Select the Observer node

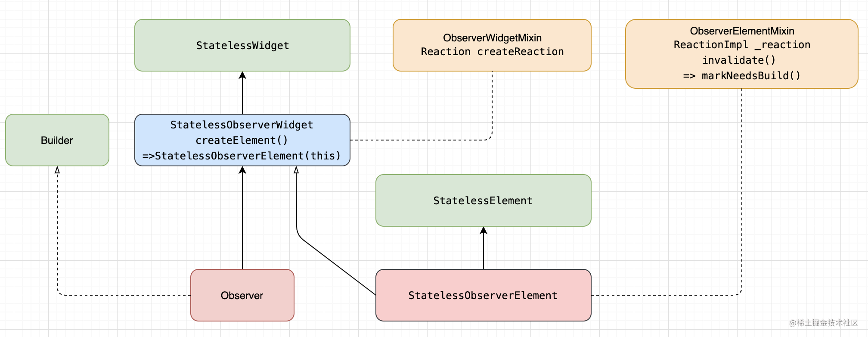click(x=242, y=295)
